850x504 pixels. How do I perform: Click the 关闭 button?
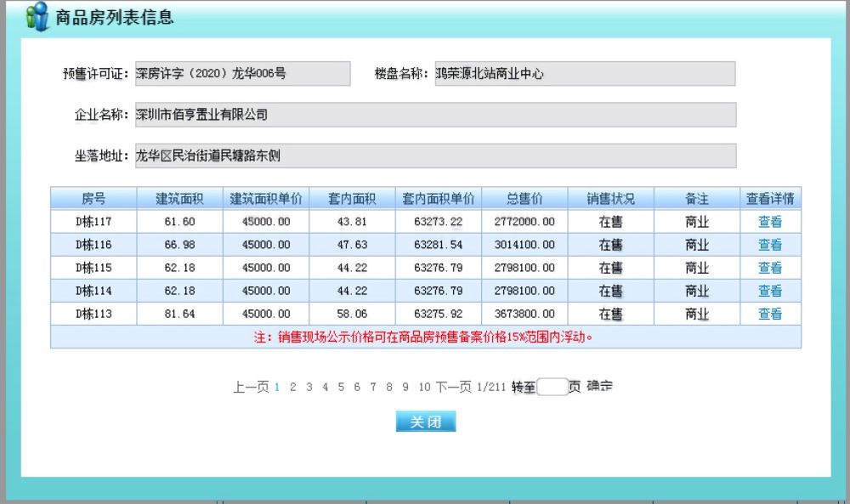tap(426, 421)
